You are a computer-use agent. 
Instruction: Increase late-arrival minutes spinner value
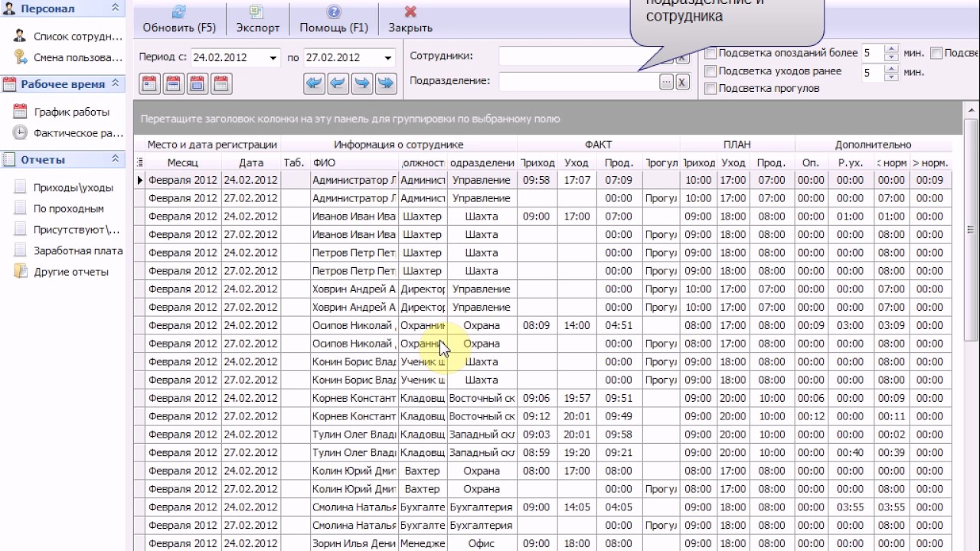[x=891, y=50]
